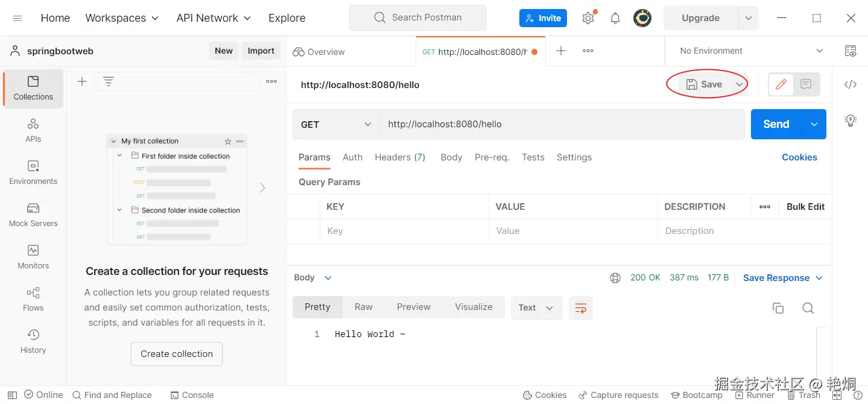The image size is (868, 404).
Task: Open the Text format dropdown
Action: 536,308
